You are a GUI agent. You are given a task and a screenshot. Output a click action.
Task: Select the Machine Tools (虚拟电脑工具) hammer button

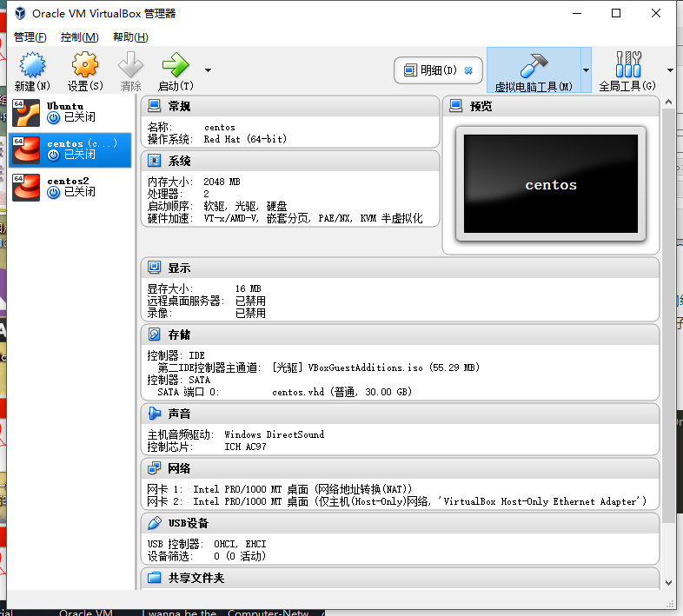click(534, 70)
